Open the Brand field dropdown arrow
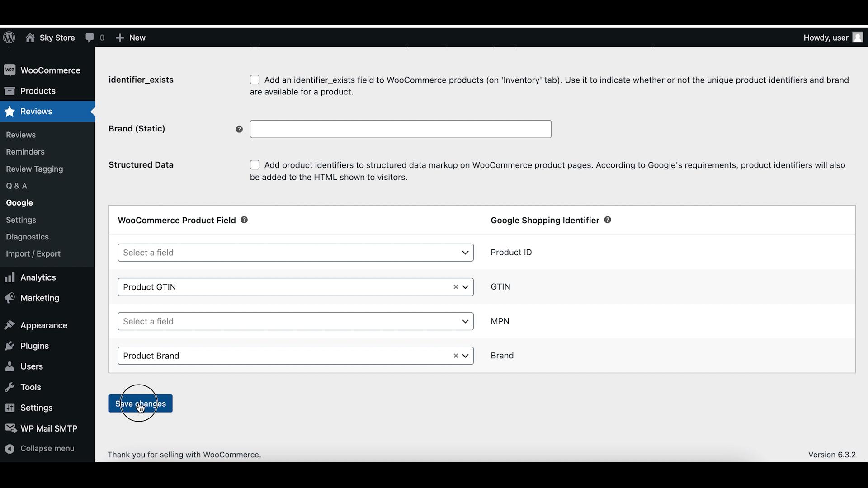Viewport: 868px width, 488px height. (x=465, y=356)
